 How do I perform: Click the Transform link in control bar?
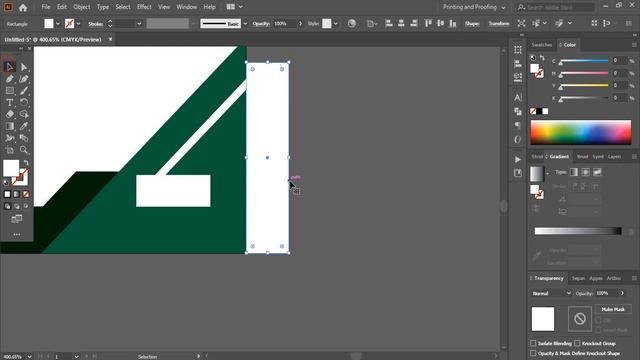tap(499, 24)
